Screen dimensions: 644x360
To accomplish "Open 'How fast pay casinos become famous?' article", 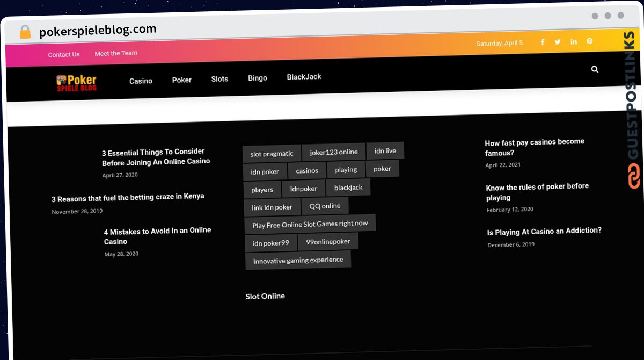I will pyautogui.click(x=535, y=147).
